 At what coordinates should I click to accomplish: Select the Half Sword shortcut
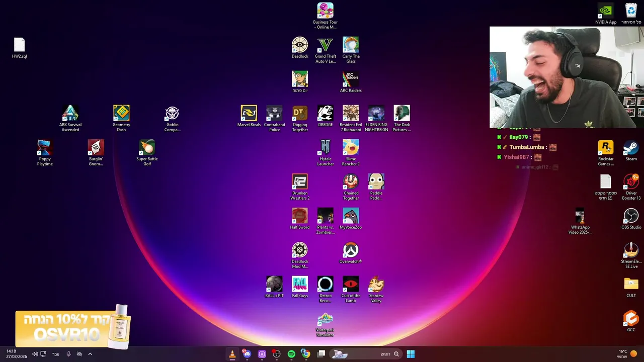(300, 219)
